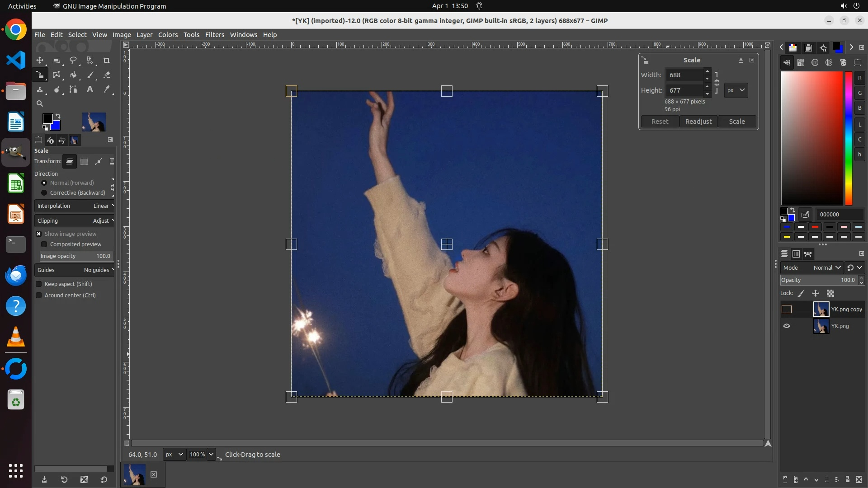Open the Interpolation dropdown

[x=75, y=206]
